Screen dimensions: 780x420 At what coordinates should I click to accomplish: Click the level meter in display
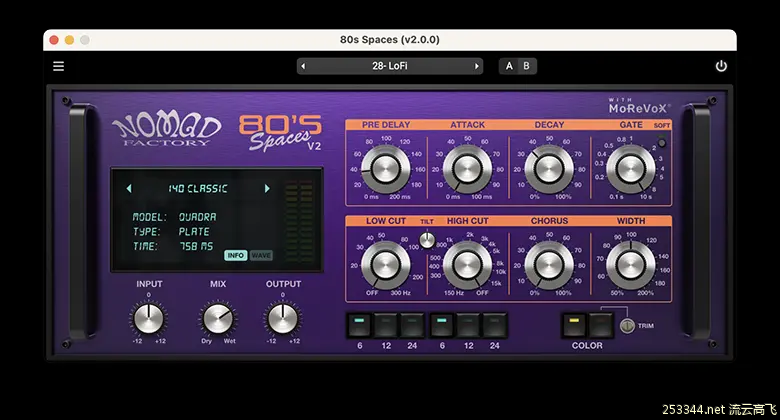tap(299, 221)
